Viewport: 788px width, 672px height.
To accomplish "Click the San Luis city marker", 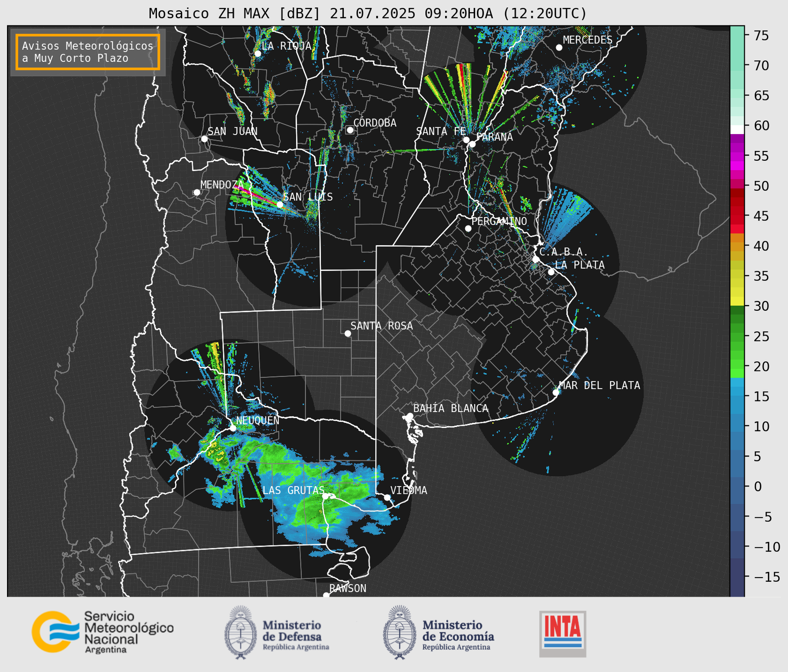I will 279,205.
